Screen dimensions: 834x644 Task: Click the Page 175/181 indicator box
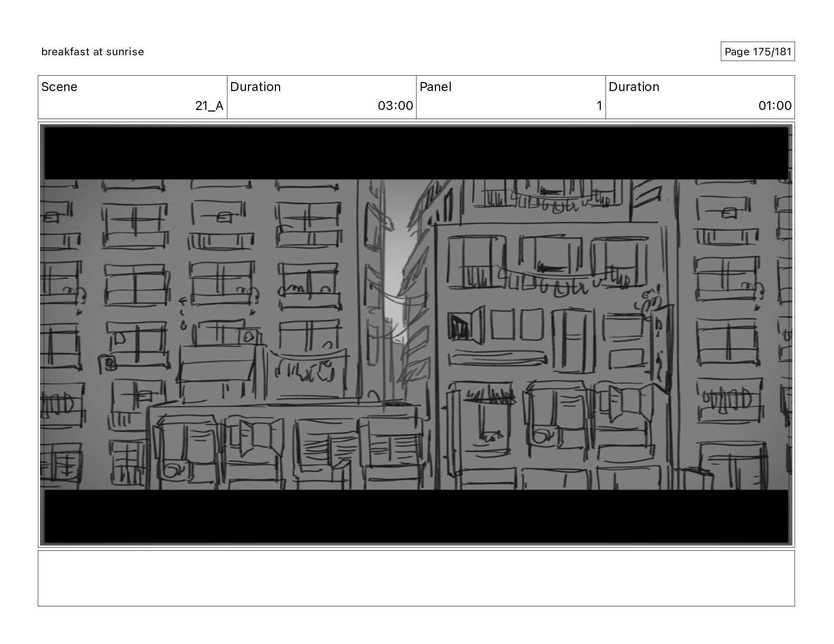click(758, 52)
